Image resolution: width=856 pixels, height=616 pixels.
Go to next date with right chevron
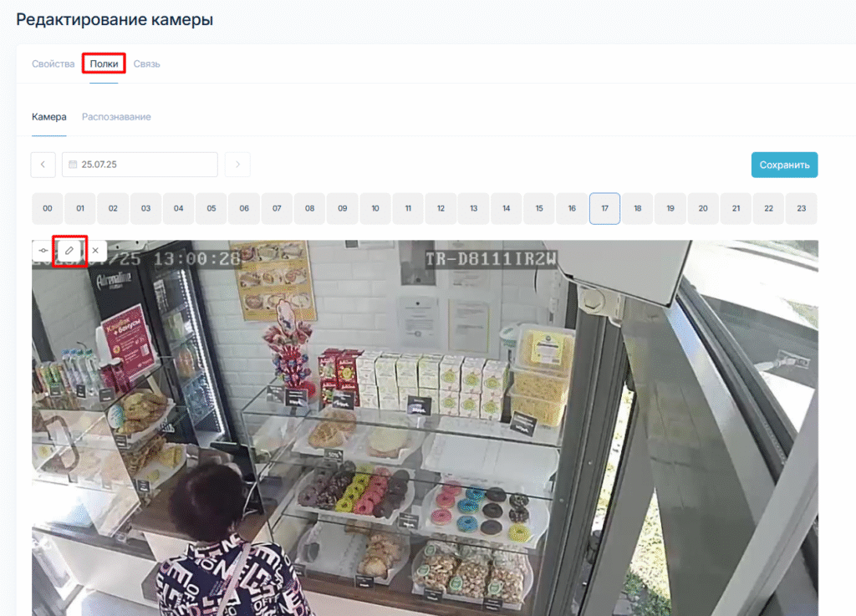click(x=237, y=165)
